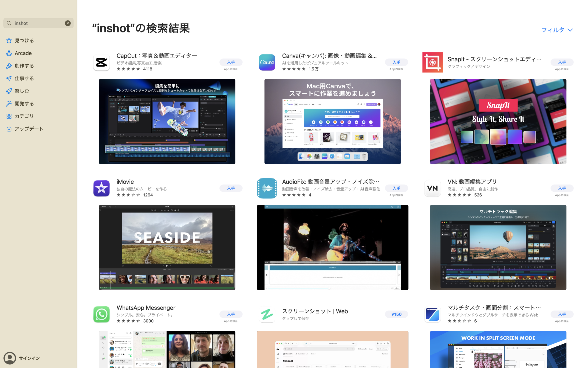Open the マルチタスク・画面分割 app icon
Screen dimensions: 588x368
[432, 314]
